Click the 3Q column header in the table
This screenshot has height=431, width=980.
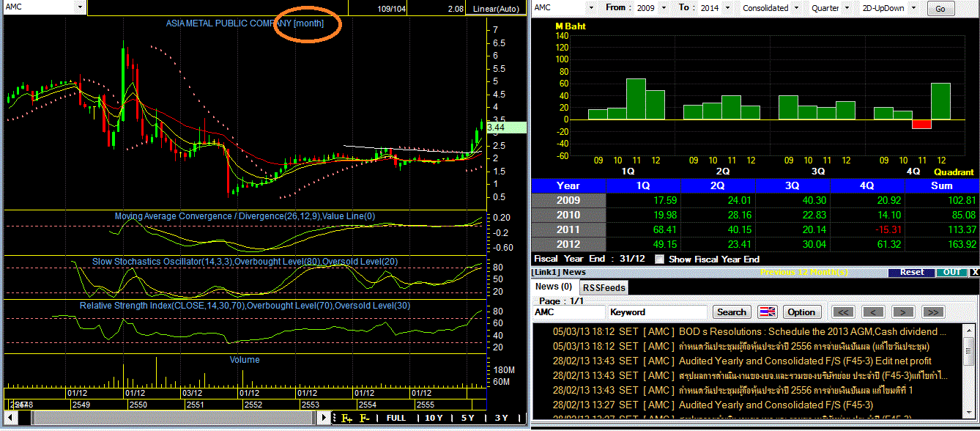[x=792, y=185]
